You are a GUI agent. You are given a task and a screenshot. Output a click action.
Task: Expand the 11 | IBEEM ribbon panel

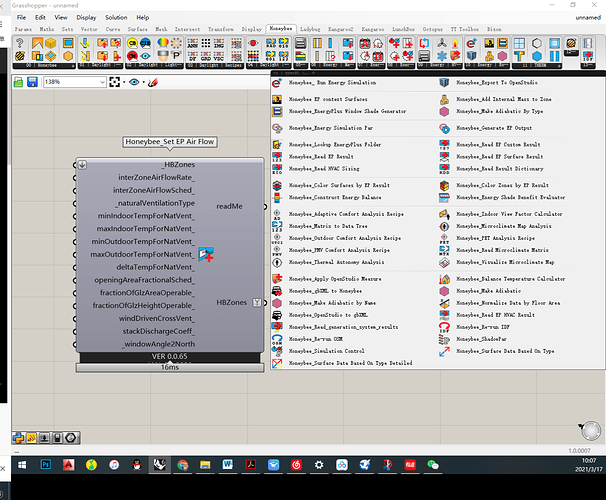[536, 66]
